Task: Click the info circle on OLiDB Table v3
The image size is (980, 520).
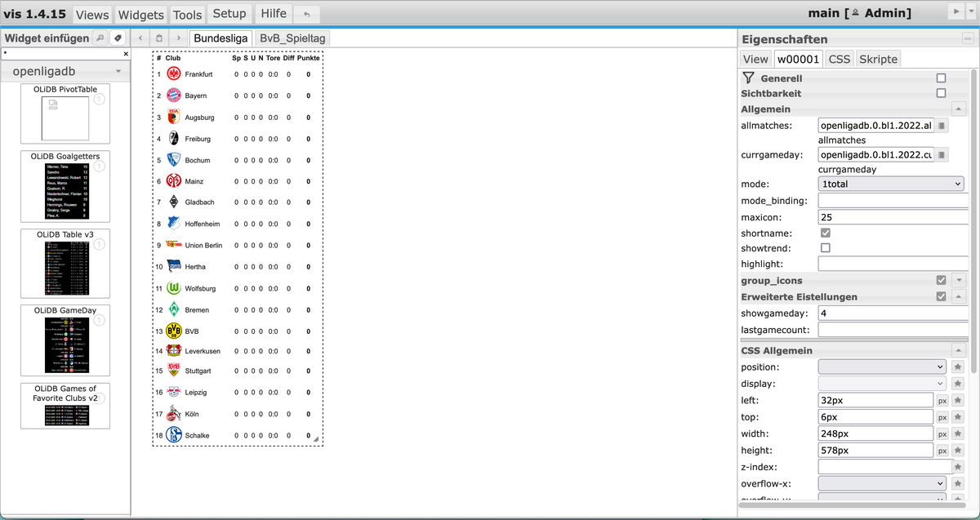Action: [99, 245]
